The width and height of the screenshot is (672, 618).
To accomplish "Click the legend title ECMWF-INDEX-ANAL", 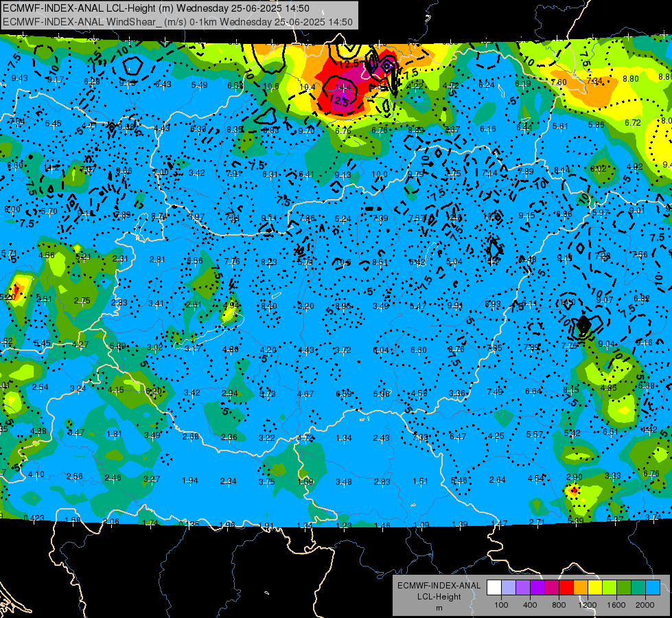I will tap(439, 586).
